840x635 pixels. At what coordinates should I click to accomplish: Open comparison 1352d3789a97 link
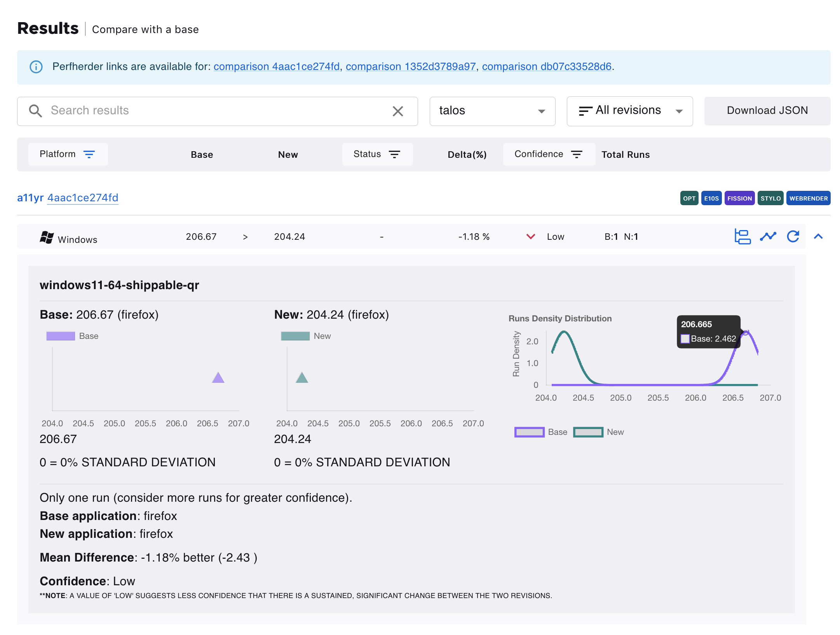coord(411,67)
